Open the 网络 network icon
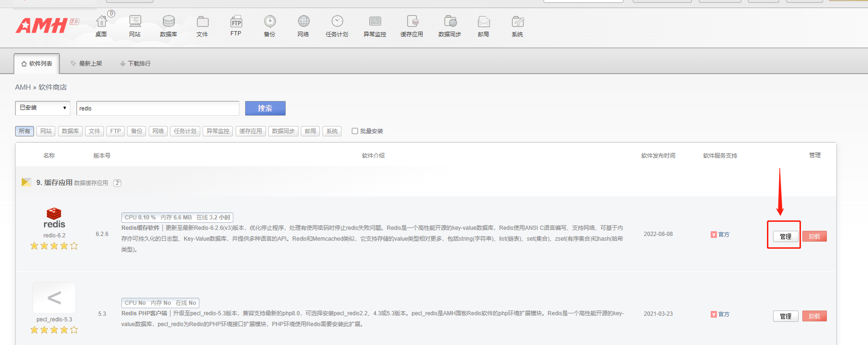 coord(304,22)
